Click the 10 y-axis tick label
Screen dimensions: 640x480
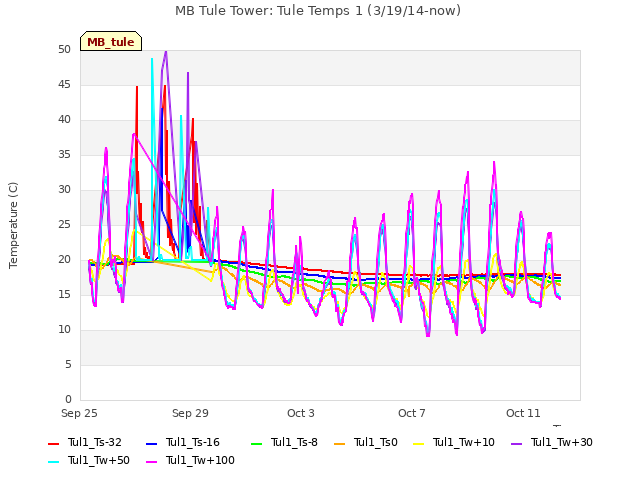tap(64, 329)
